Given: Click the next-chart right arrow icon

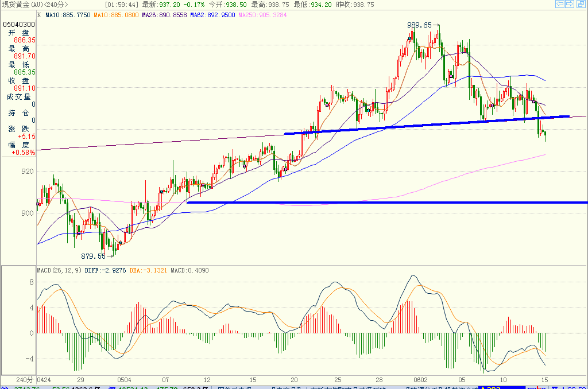Looking at the screenshot, I should pyautogui.click(x=569, y=4).
